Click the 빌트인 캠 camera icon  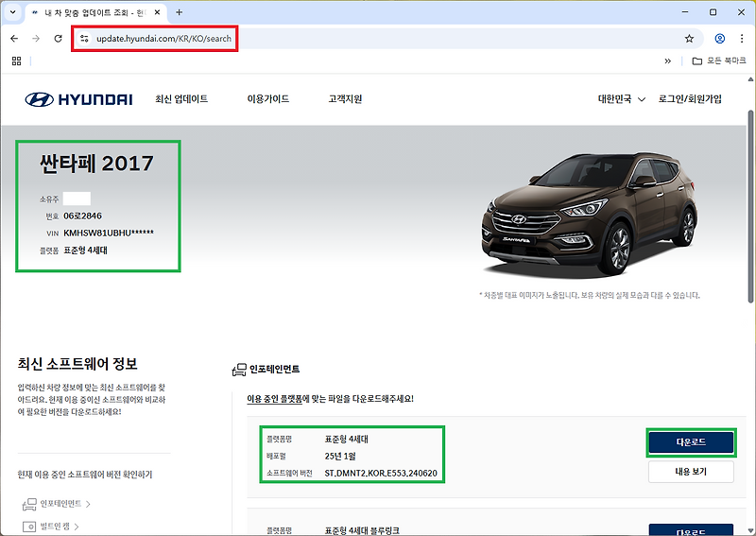coord(29,527)
